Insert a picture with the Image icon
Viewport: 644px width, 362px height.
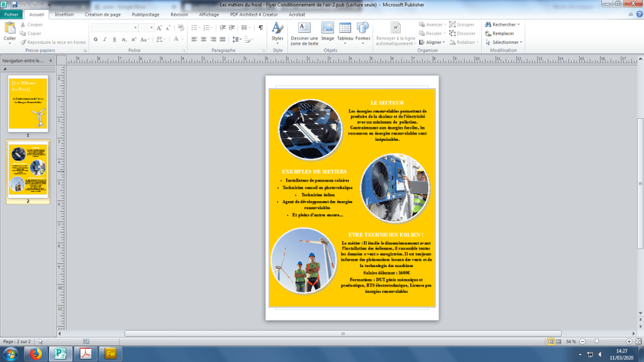(328, 28)
